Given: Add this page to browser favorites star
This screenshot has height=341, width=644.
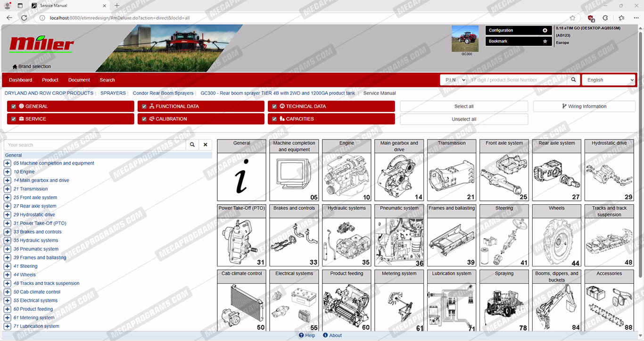Looking at the screenshot, I should tap(572, 18).
